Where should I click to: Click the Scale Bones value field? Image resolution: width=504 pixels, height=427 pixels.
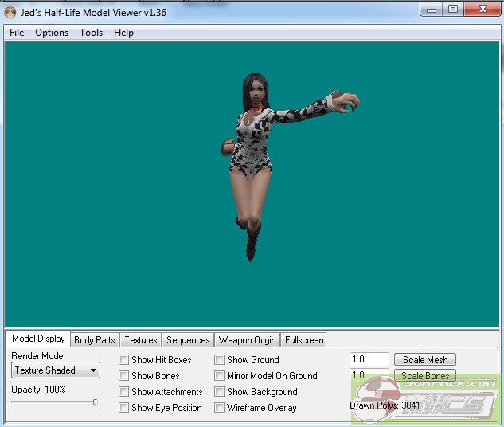pyautogui.click(x=369, y=375)
